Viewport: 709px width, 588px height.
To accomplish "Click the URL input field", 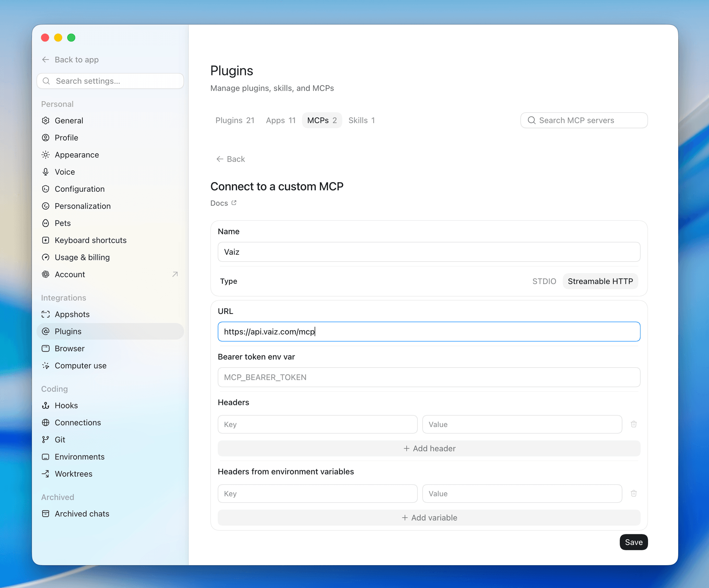I will point(429,332).
